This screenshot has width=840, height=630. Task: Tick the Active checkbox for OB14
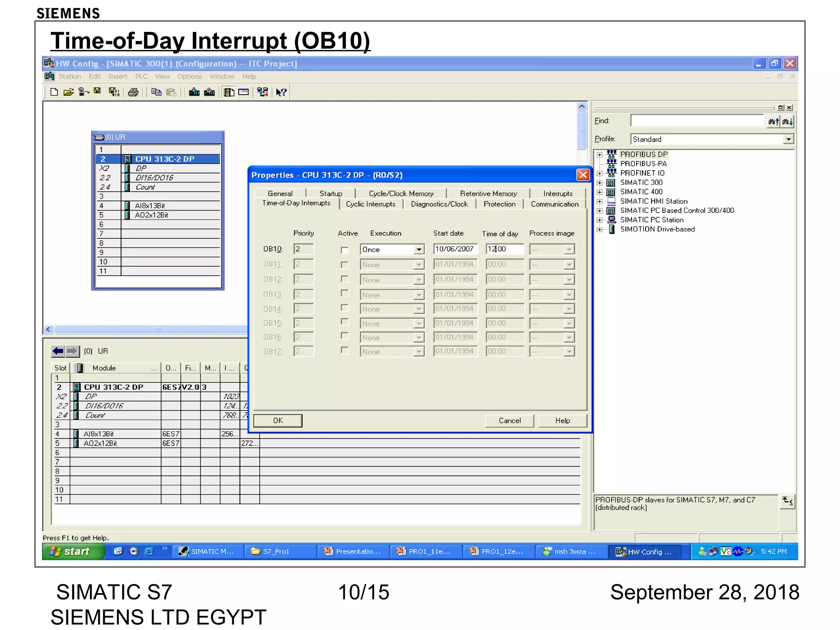point(345,308)
